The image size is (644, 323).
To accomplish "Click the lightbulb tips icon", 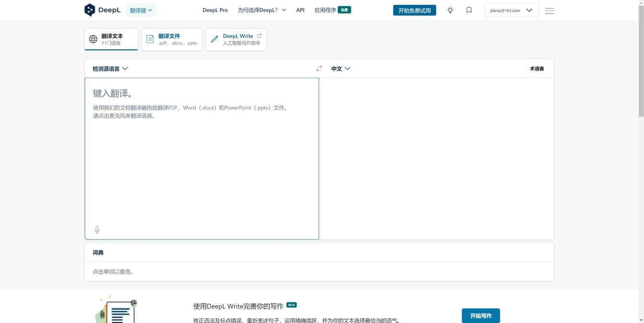I will 450,10.
